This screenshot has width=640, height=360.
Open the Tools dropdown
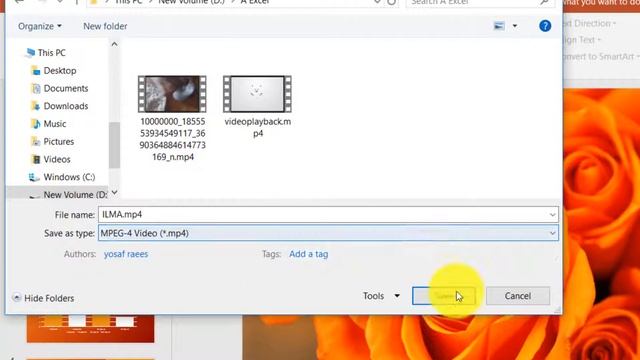(x=381, y=296)
